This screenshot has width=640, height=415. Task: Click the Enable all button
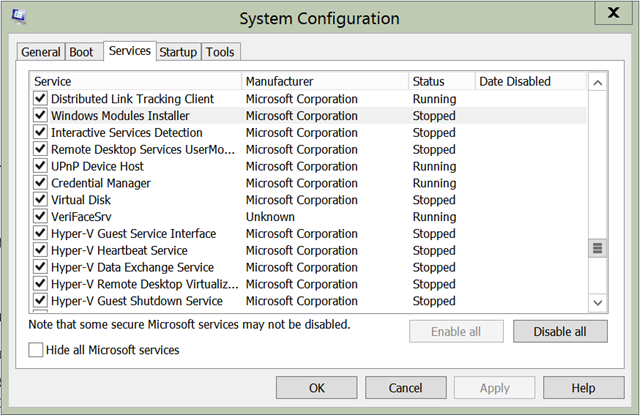(x=456, y=331)
